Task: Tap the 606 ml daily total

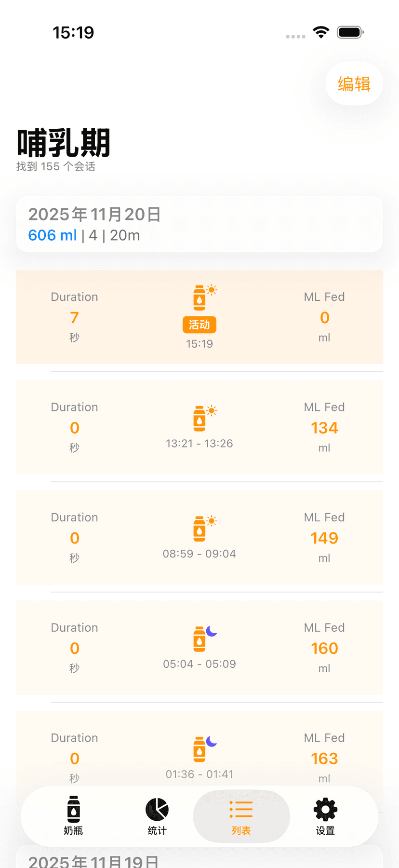Action: point(53,235)
